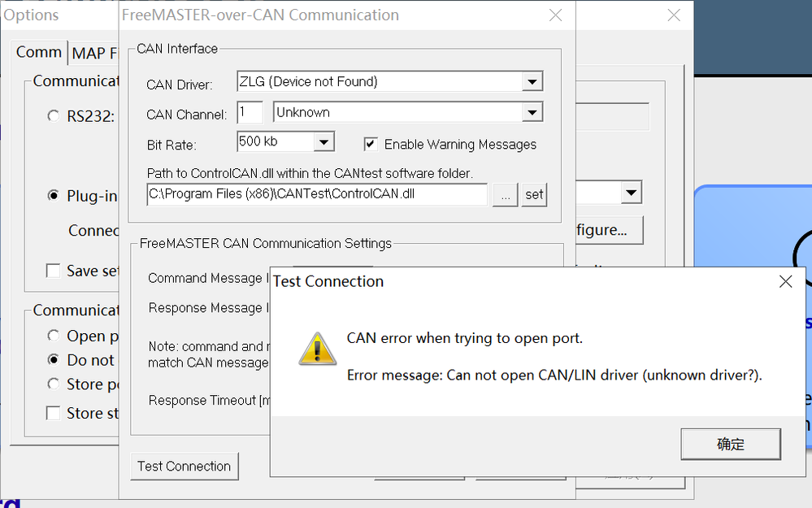Screen dimensions: 812x508
Task: Expand the CAN Driver dropdown
Action: tap(532, 81)
